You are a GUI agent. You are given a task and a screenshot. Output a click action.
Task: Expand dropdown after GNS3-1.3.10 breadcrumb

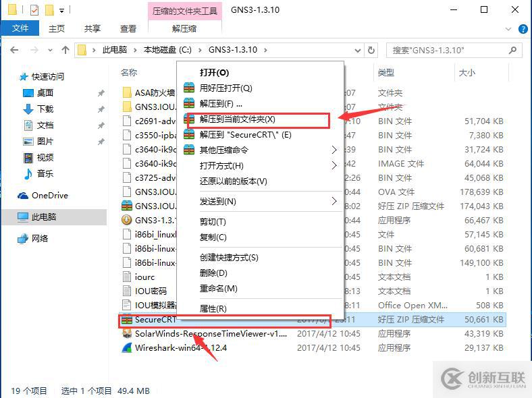(x=265, y=50)
